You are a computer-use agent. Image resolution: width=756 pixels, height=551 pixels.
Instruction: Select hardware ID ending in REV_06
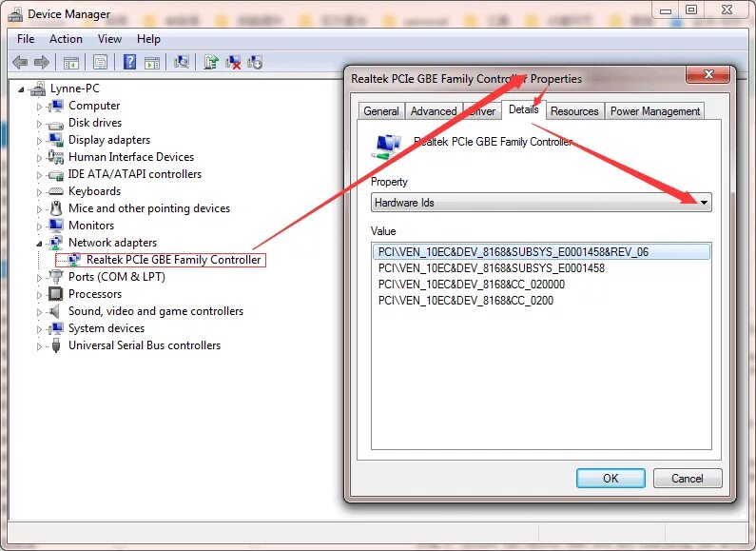pos(541,252)
